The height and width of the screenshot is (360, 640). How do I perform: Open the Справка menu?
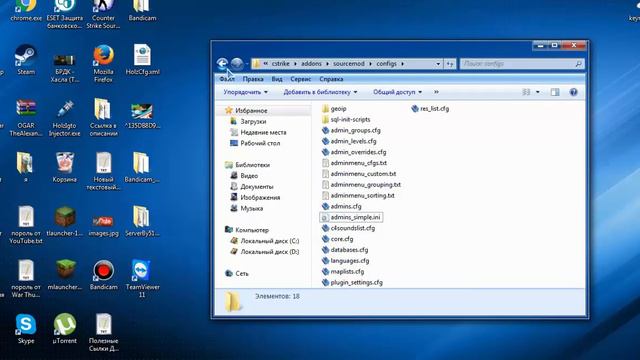(331, 79)
